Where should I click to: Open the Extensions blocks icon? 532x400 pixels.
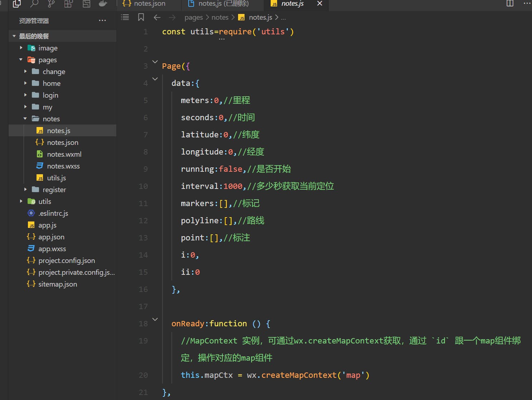click(x=68, y=4)
